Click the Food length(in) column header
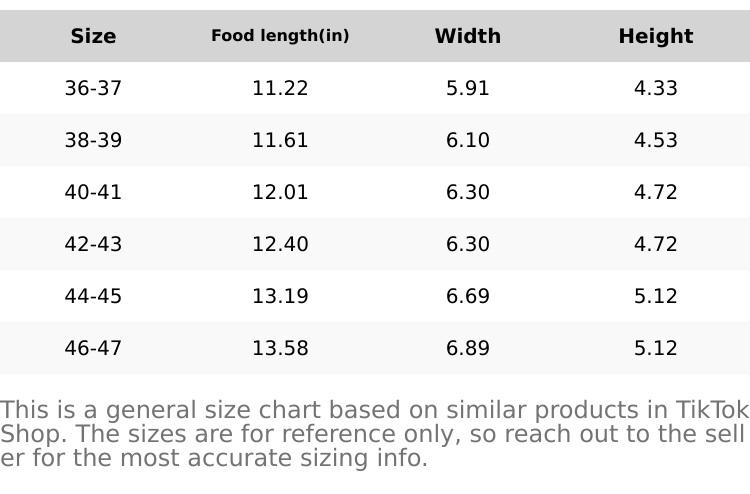This screenshot has width=750, height=494. click(x=280, y=36)
